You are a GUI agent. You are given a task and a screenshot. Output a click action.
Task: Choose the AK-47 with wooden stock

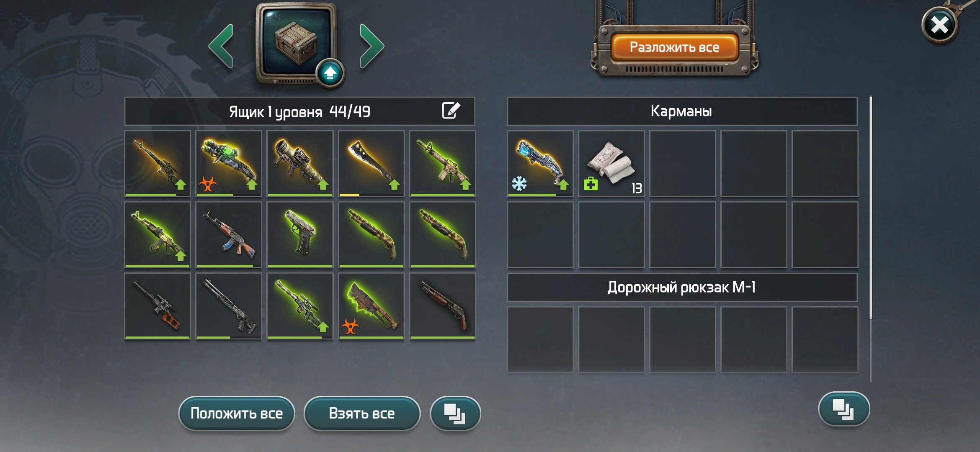tap(229, 235)
